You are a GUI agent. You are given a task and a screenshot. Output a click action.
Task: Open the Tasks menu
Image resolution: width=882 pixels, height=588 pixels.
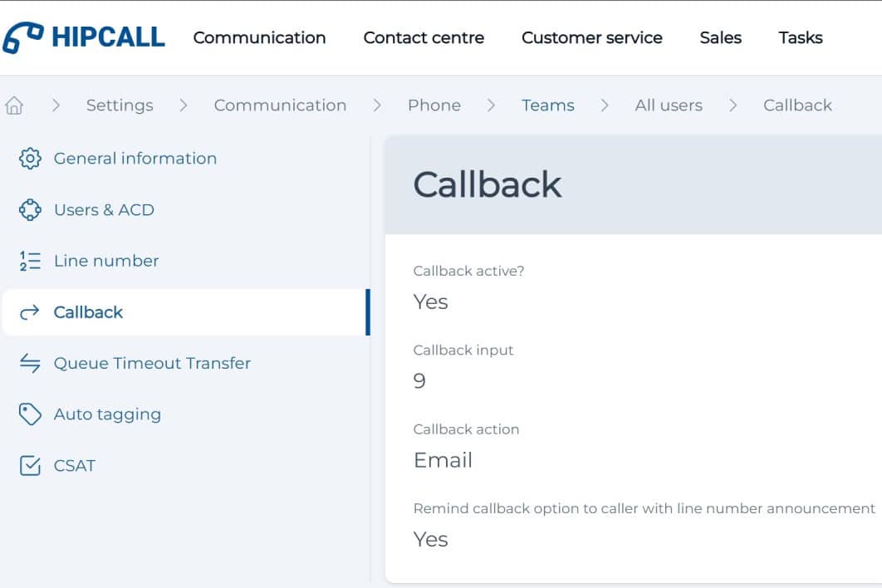(x=801, y=37)
